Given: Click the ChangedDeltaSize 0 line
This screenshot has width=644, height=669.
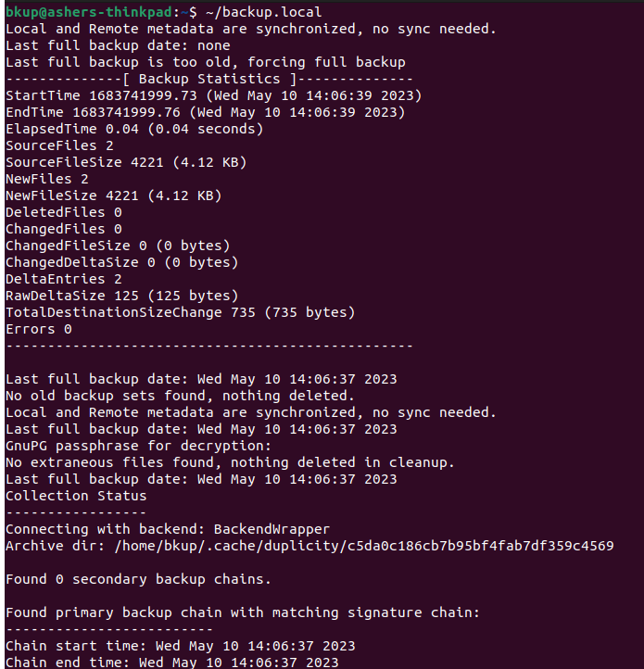Looking at the screenshot, I should [x=121, y=262].
